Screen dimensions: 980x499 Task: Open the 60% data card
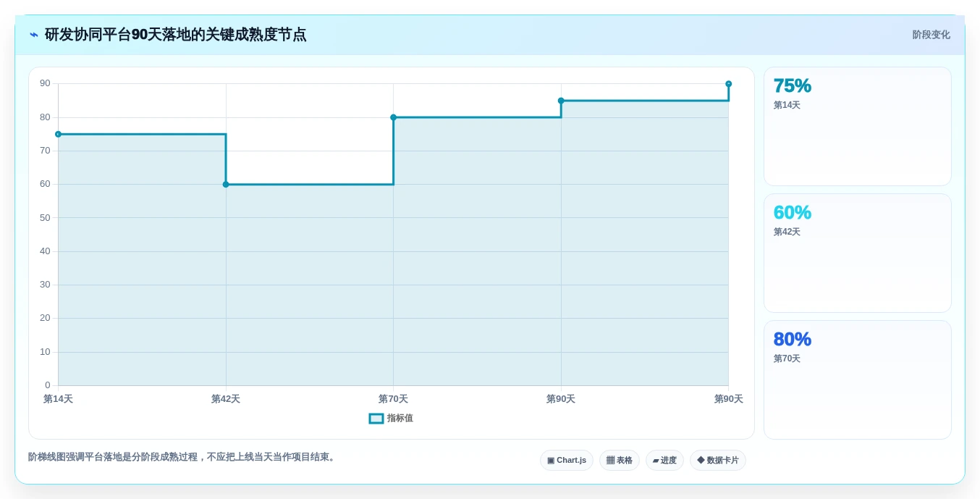[858, 253]
